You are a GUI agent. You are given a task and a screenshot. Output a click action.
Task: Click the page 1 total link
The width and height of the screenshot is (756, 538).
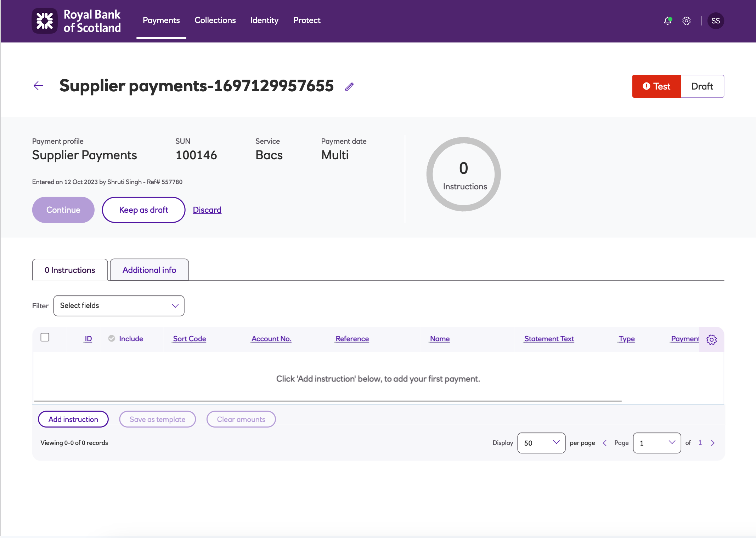tap(700, 443)
